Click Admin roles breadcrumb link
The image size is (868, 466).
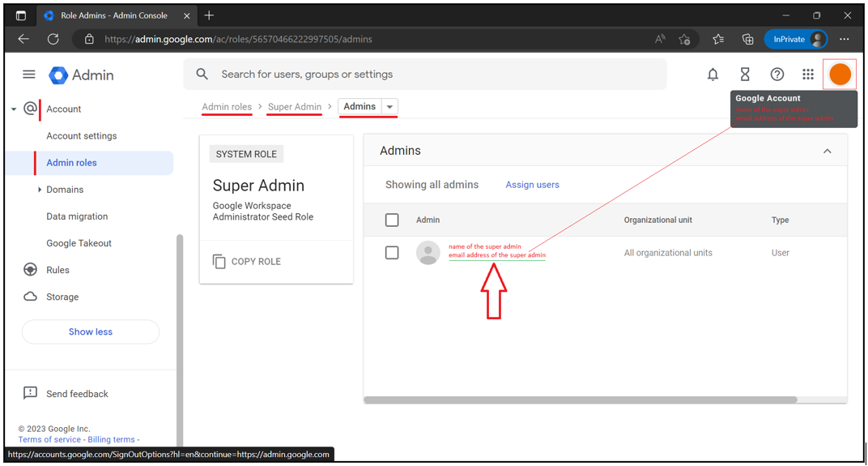click(x=227, y=106)
